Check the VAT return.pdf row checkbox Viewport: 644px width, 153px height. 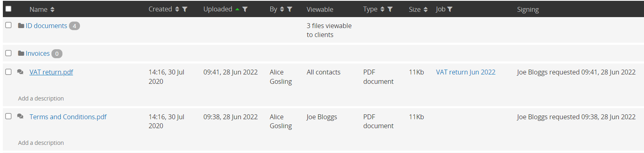8,72
